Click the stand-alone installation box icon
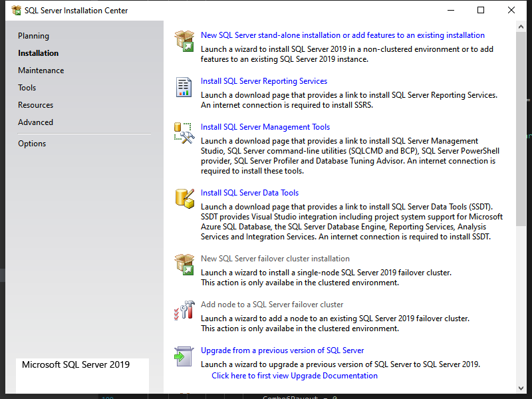Screen dimensions: 532x399 pyautogui.click(x=184, y=41)
